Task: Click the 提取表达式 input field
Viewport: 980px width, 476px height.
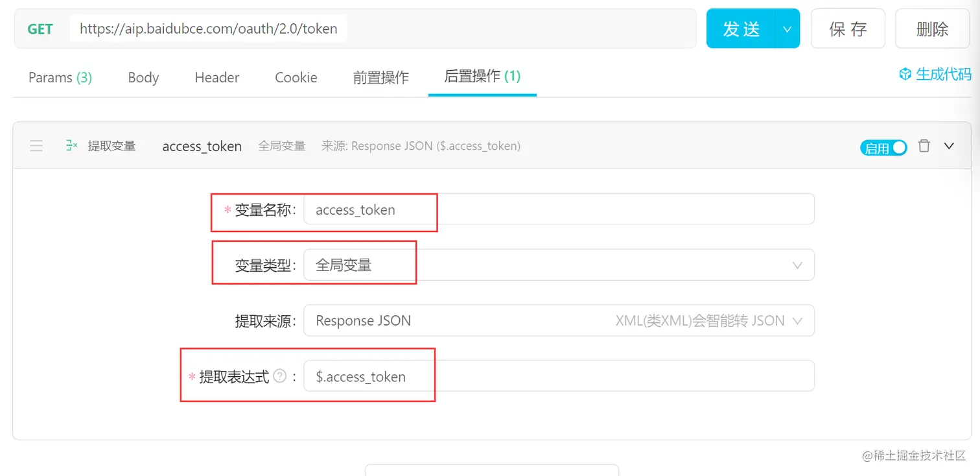Action: (559, 376)
